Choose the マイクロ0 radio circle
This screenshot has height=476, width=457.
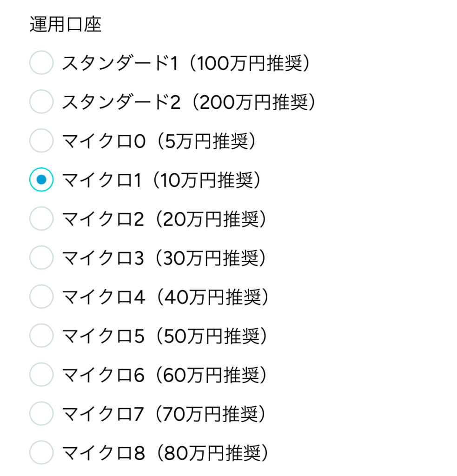(x=41, y=140)
